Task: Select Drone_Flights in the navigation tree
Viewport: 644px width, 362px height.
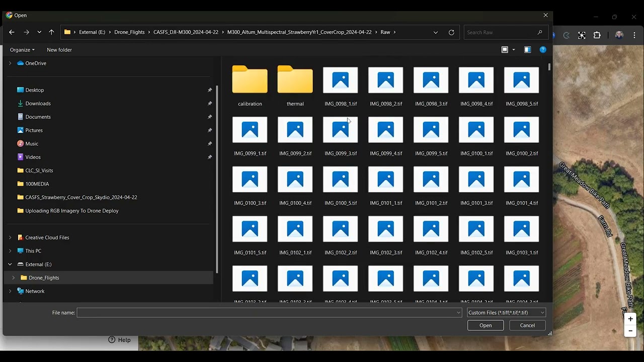Action: coord(44,278)
